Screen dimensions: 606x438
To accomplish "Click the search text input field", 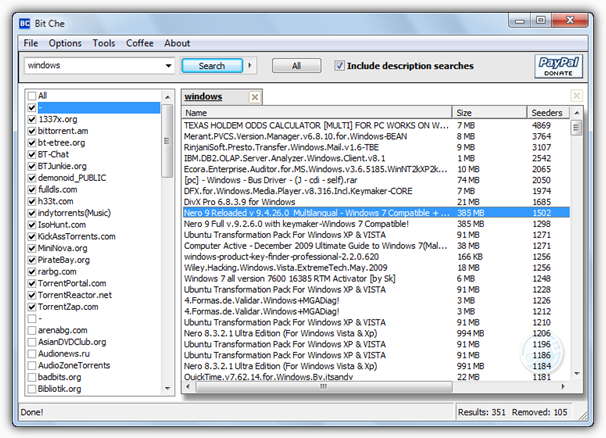I will coord(95,66).
